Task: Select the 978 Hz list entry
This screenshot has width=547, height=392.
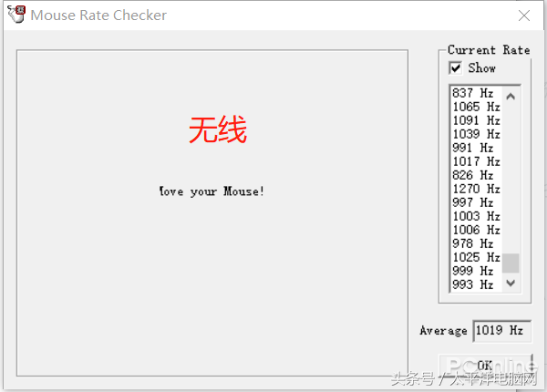Action: click(477, 243)
